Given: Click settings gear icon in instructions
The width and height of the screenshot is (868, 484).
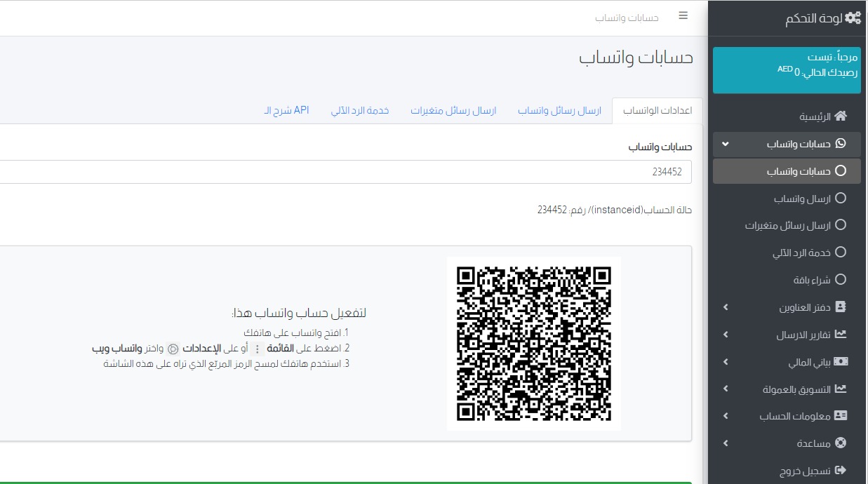Looking at the screenshot, I should point(173,349).
